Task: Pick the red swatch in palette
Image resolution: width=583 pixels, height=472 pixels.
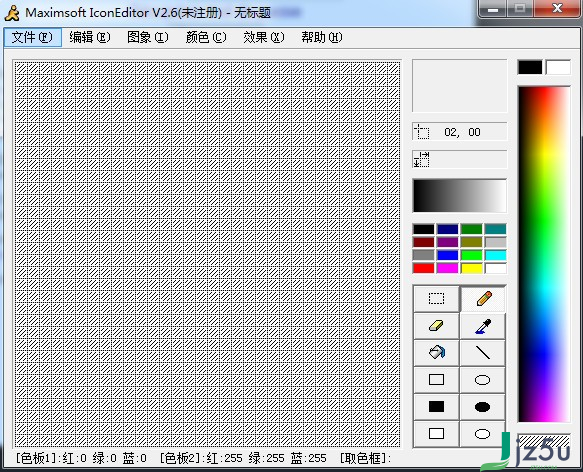Action: [x=423, y=268]
